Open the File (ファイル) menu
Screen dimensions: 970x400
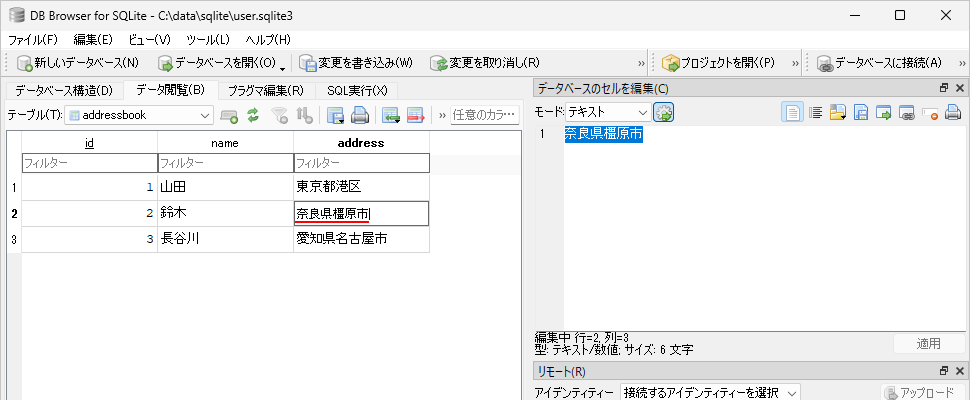point(33,40)
